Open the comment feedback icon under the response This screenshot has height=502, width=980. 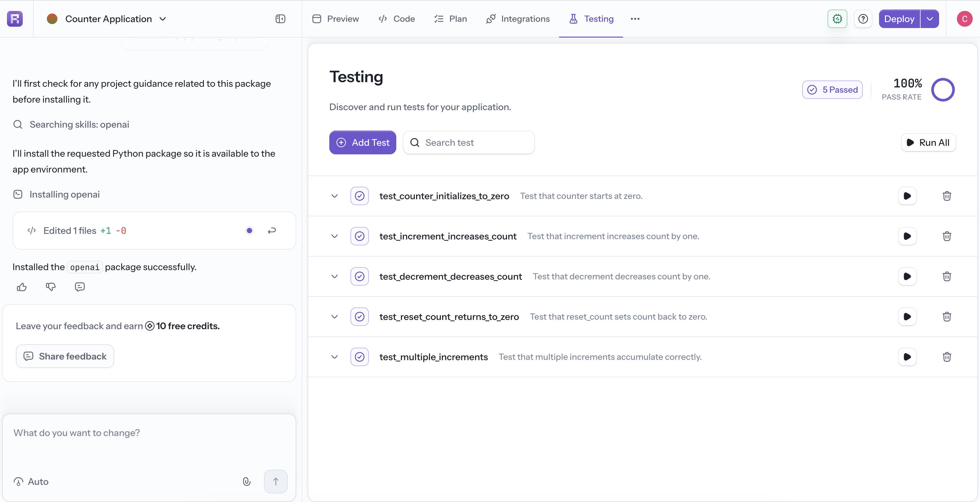click(80, 287)
